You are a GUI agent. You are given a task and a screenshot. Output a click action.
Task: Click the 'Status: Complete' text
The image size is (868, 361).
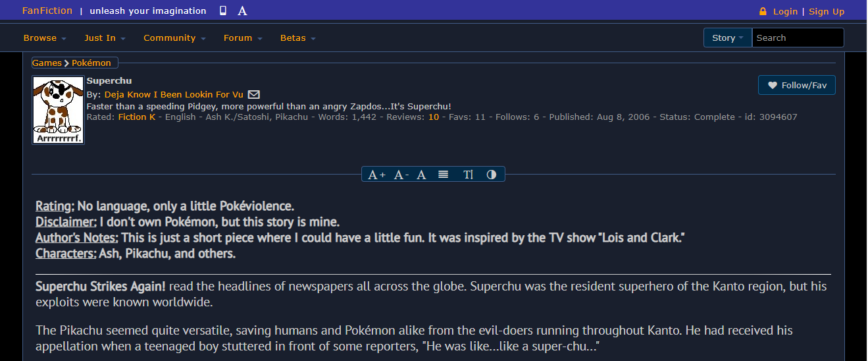pyautogui.click(x=697, y=117)
